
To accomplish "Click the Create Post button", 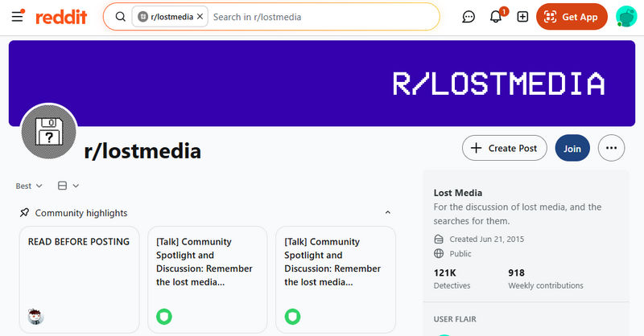I will (505, 148).
